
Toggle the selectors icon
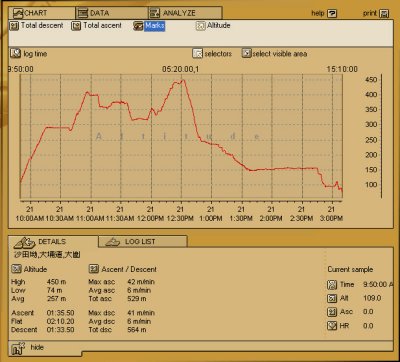[197, 53]
